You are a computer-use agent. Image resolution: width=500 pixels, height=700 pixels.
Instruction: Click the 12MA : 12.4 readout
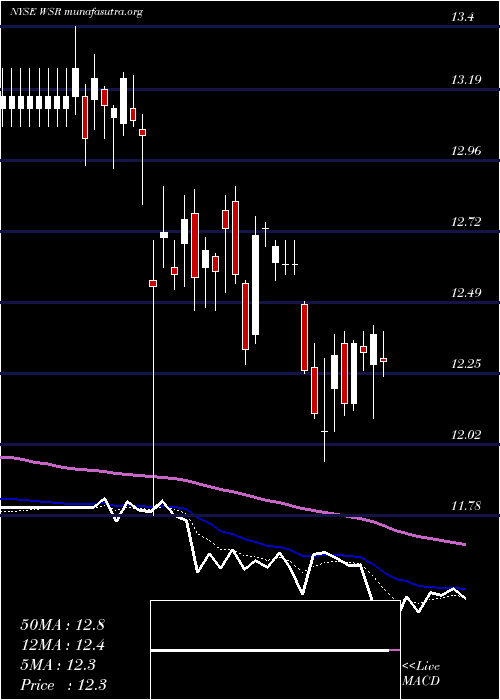tap(62, 645)
